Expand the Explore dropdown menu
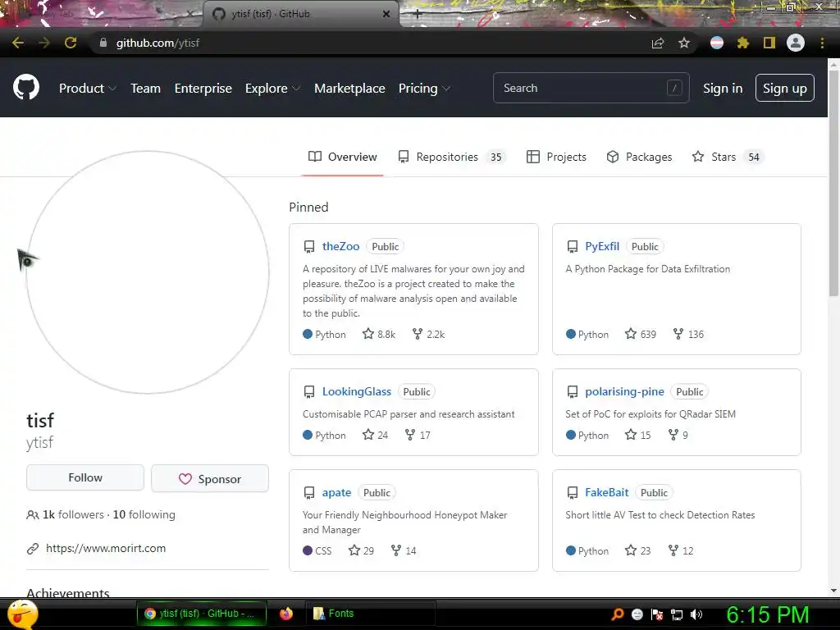The image size is (840, 630). point(272,89)
